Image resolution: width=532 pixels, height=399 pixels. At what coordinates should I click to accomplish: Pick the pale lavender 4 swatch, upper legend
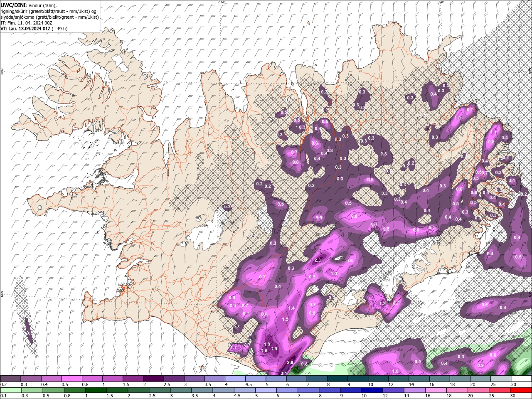tap(236, 379)
